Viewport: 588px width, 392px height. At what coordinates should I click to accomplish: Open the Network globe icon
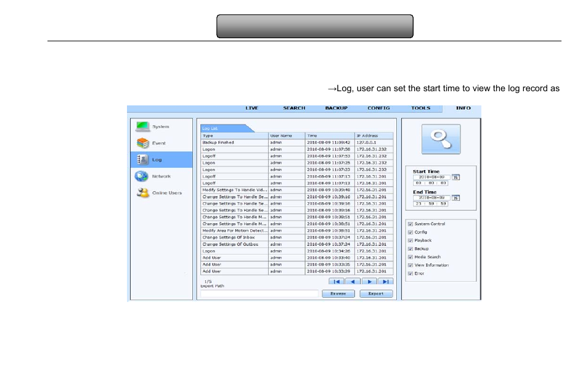pyautogui.click(x=142, y=176)
